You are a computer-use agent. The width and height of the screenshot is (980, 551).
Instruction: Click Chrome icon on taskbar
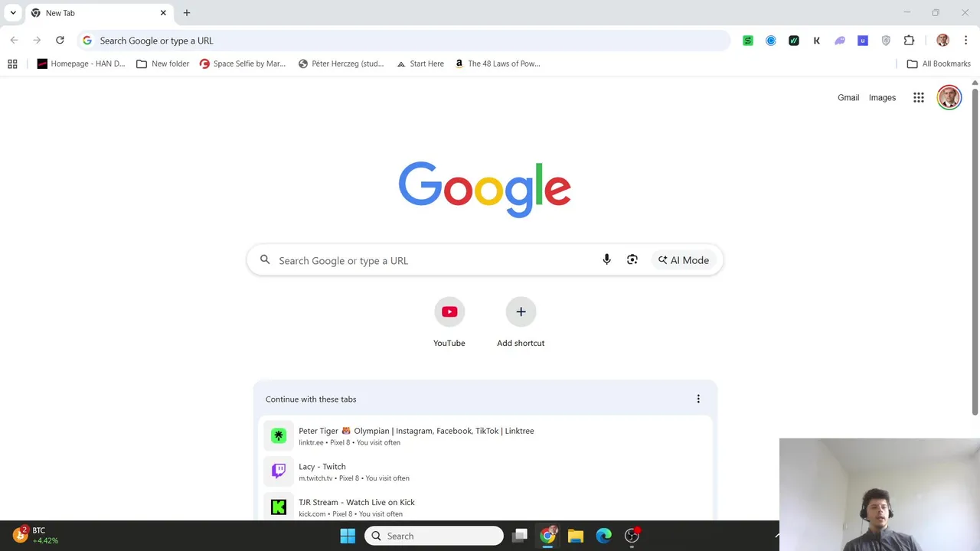coord(548,536)
